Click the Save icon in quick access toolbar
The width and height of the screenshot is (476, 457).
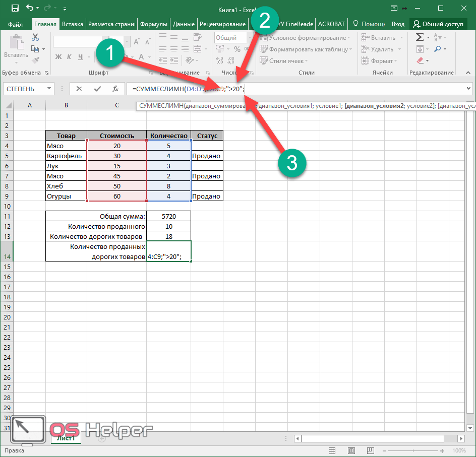tap(15, 9)
